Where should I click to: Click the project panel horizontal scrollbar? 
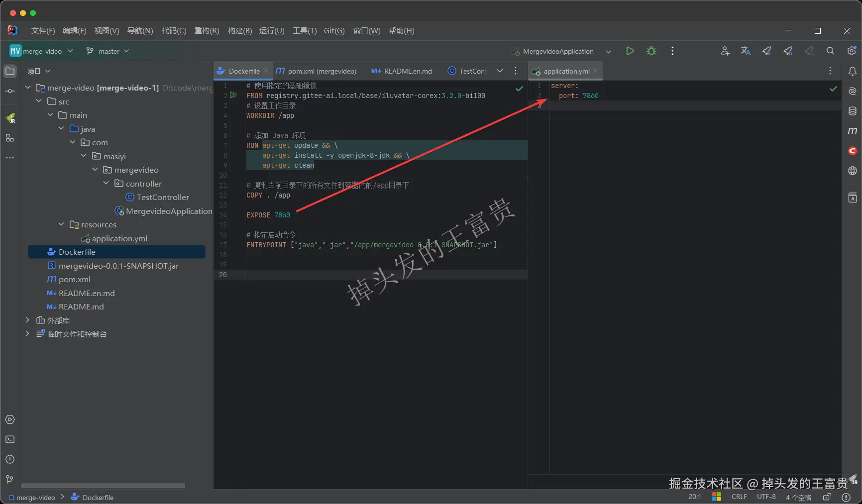tap(103, 486)
